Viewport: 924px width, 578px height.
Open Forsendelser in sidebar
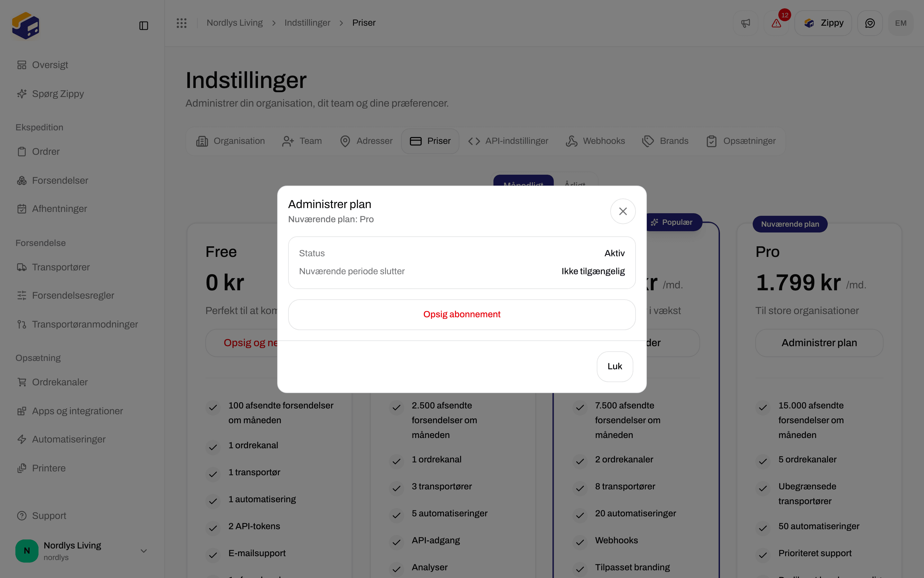82,180
